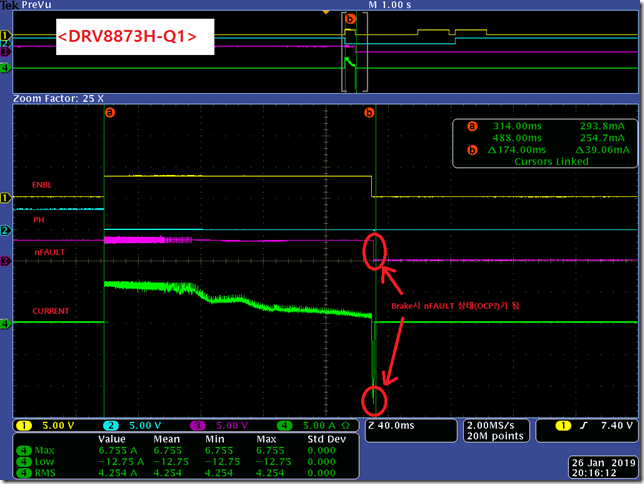Select channel 4 green marker in zoomed waveform
This screenshot has width=644, height=484.
[x=5, y=324]
